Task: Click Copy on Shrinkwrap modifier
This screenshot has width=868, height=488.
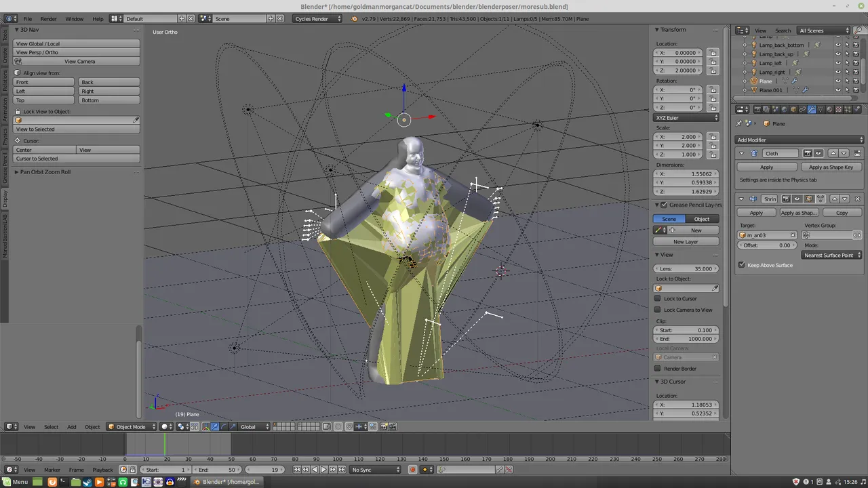Action: coord(842,213)
